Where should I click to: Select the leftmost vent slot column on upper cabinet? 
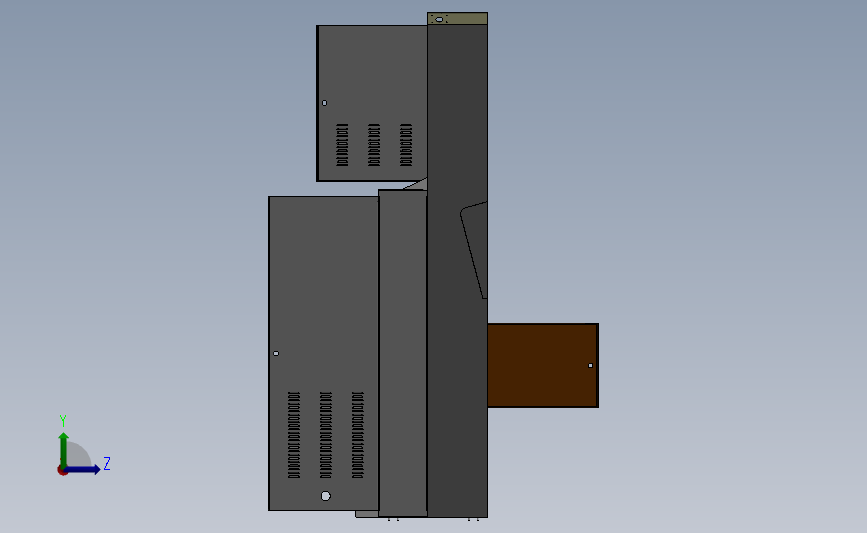click(342, 145)
